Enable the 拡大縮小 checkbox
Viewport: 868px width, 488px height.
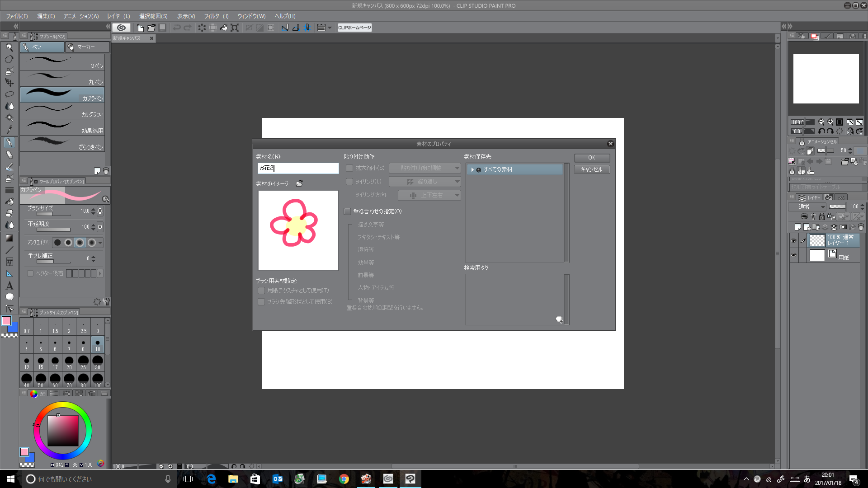click(349, 168)
